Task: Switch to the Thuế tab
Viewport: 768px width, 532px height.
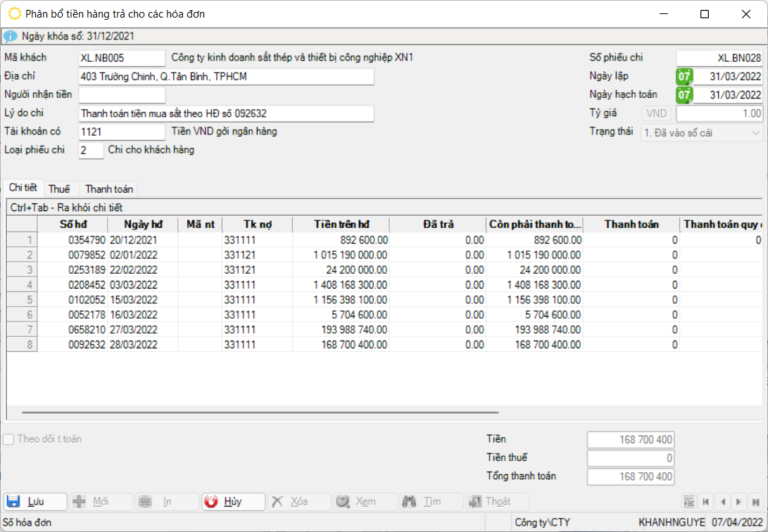Action: click(59, 189)
